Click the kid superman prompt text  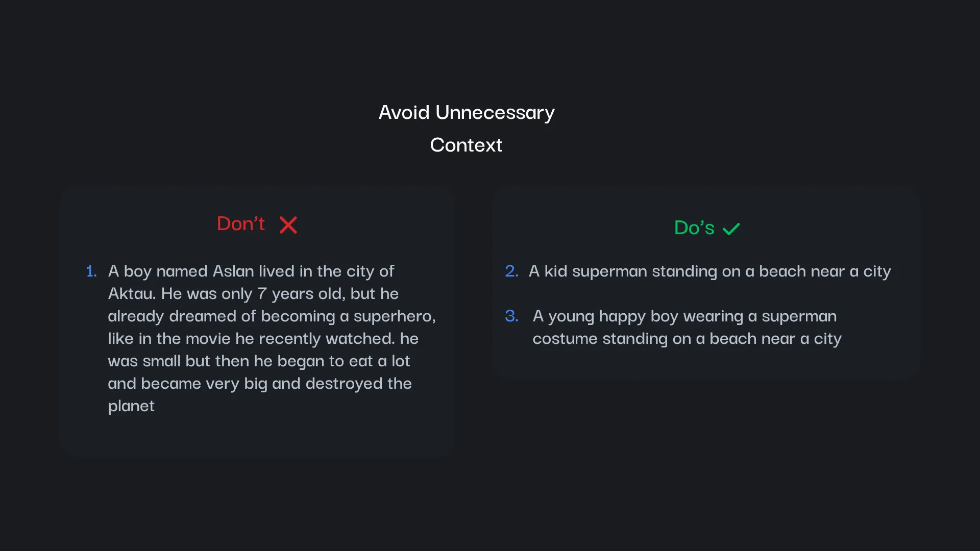click(709, 271)
